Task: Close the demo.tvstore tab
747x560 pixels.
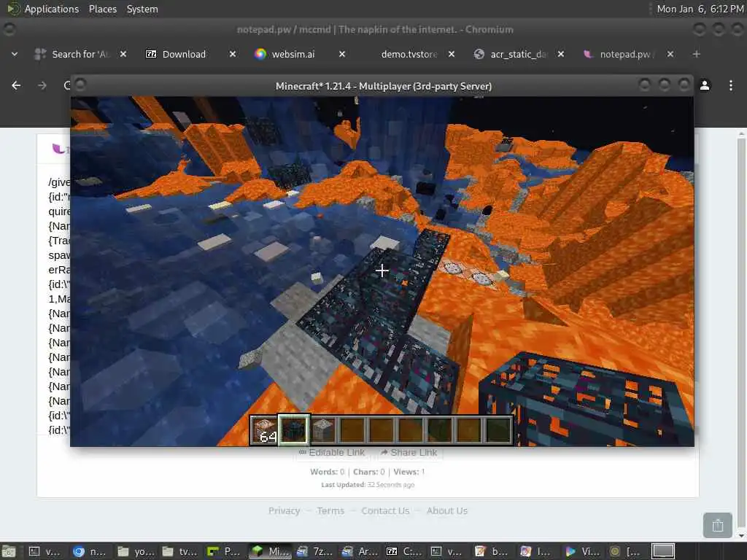Action: tap(452, 54)
